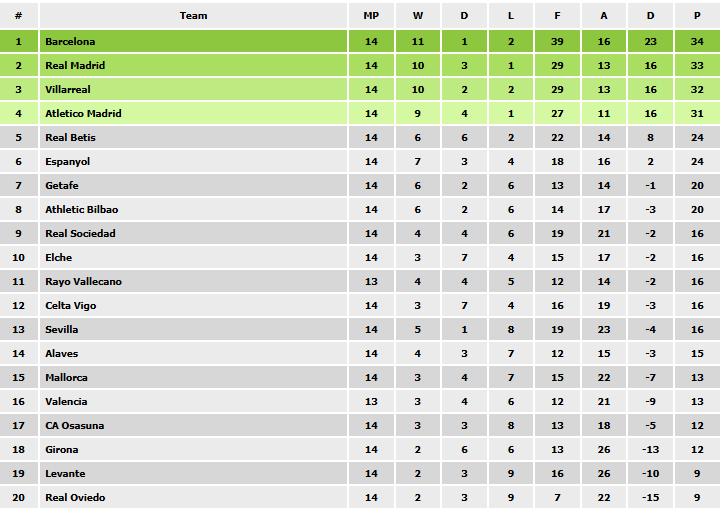Click the # position column header
This screenshot has height=511, width=720.
tap(18, 15)
